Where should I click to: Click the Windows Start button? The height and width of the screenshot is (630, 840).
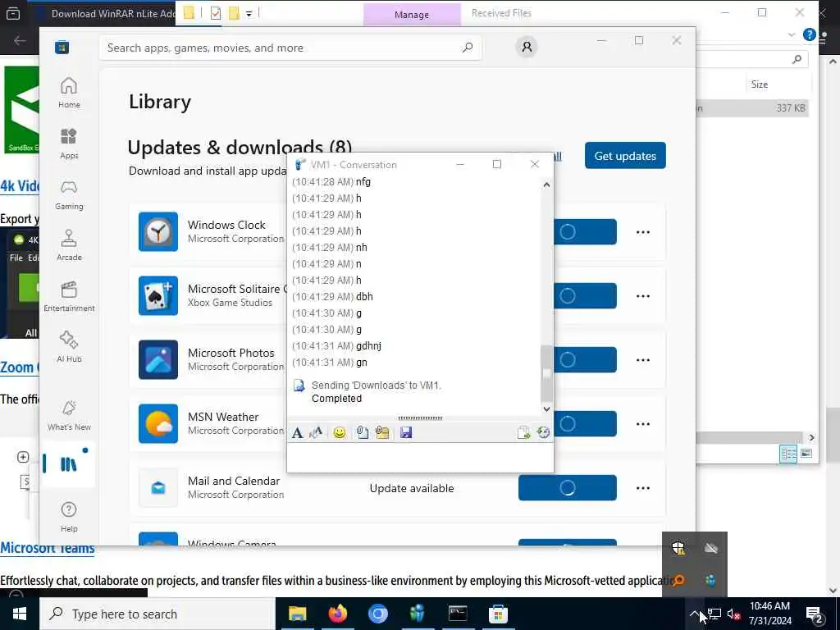[20, 614]
